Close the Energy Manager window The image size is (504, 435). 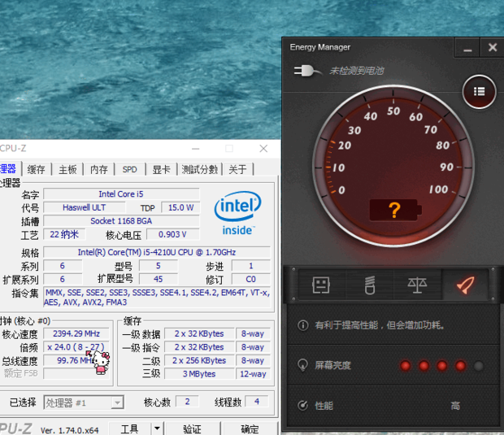493,48
